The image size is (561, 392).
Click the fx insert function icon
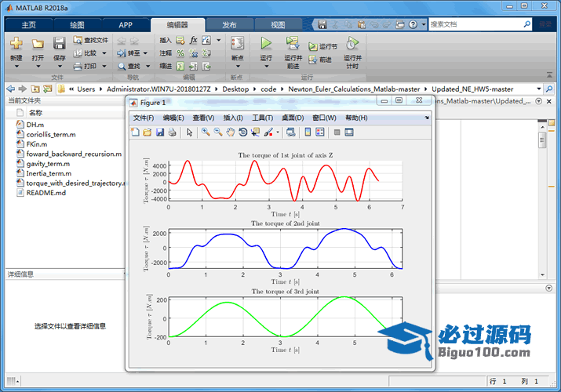pos(193,40)
